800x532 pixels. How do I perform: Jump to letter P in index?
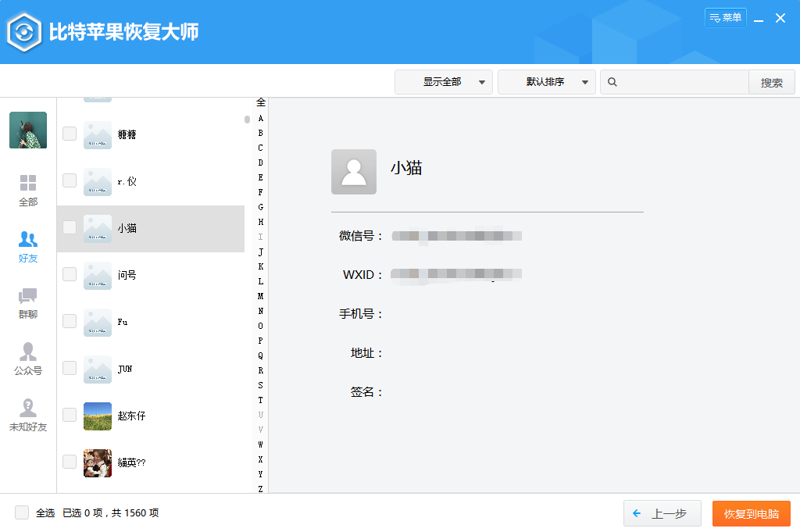[261, 341]
